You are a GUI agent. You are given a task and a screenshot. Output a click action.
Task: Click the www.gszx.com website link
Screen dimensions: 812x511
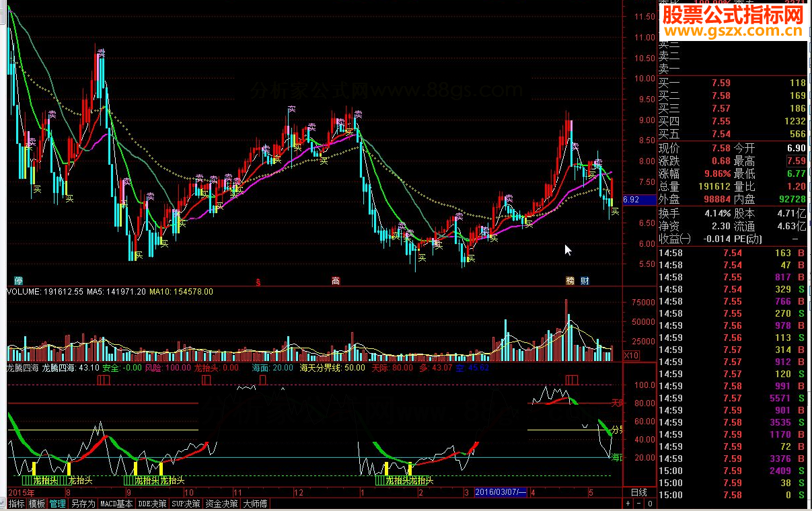[734, 32]
